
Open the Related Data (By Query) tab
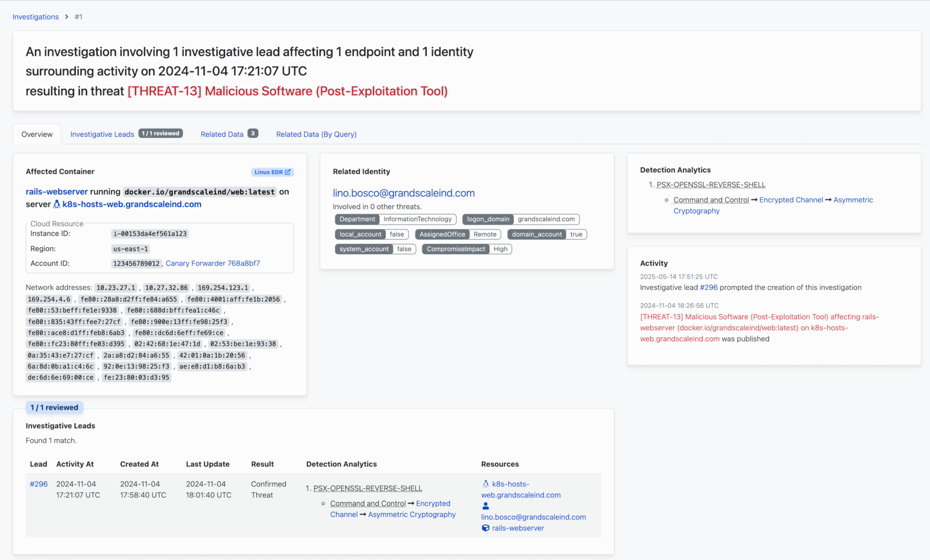(316, 134)
